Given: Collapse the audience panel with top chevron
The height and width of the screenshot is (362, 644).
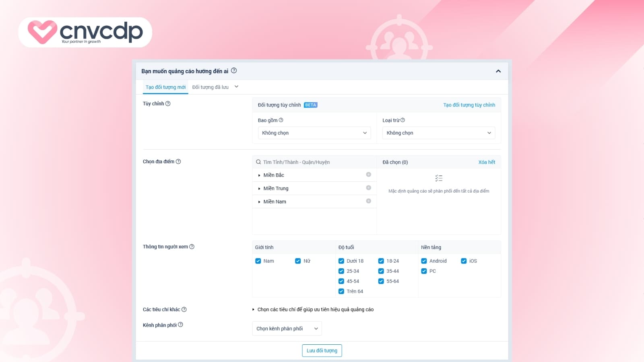Looking at the screenshot, I should (498, 71).
